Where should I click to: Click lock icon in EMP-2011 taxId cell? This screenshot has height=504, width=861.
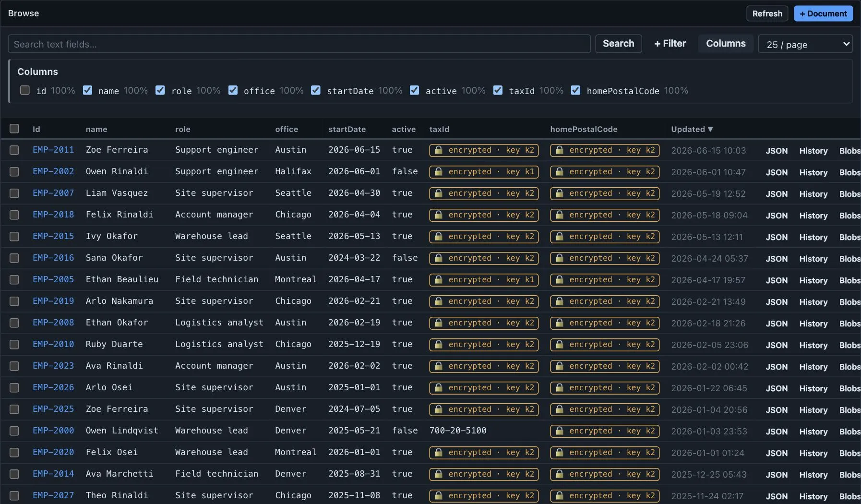[438, 150]
